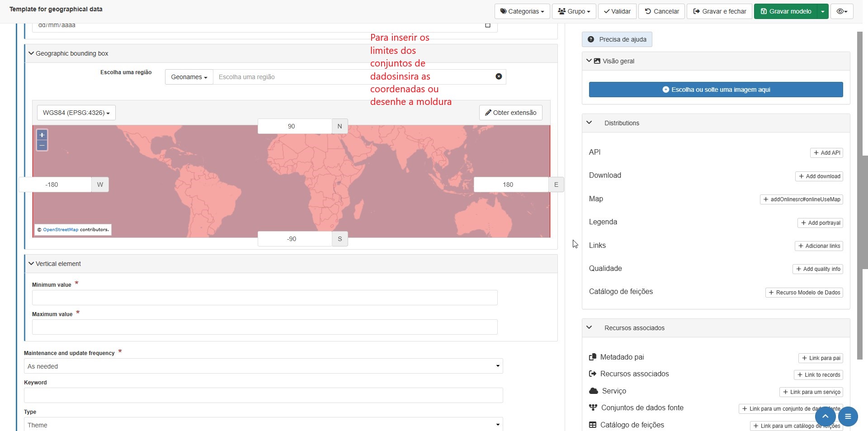Open the Grupo menu
868x431 pixels.
tap(574, 11)
